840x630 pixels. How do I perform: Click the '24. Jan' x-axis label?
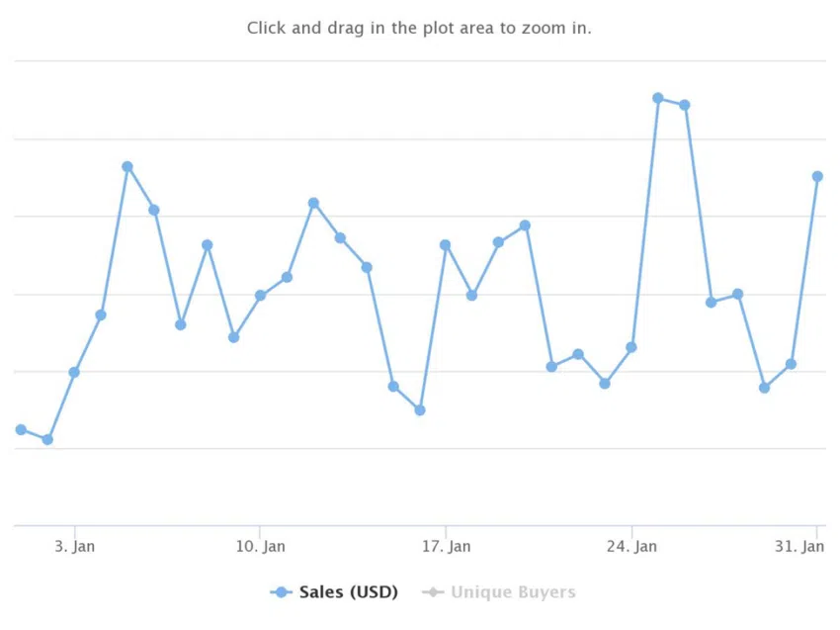(x=631, y=546)
